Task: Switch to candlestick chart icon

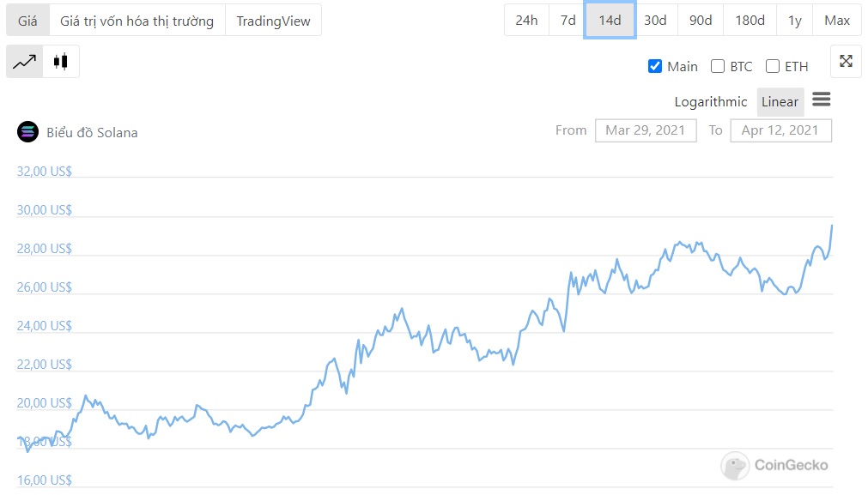Action: coord(60,62)
